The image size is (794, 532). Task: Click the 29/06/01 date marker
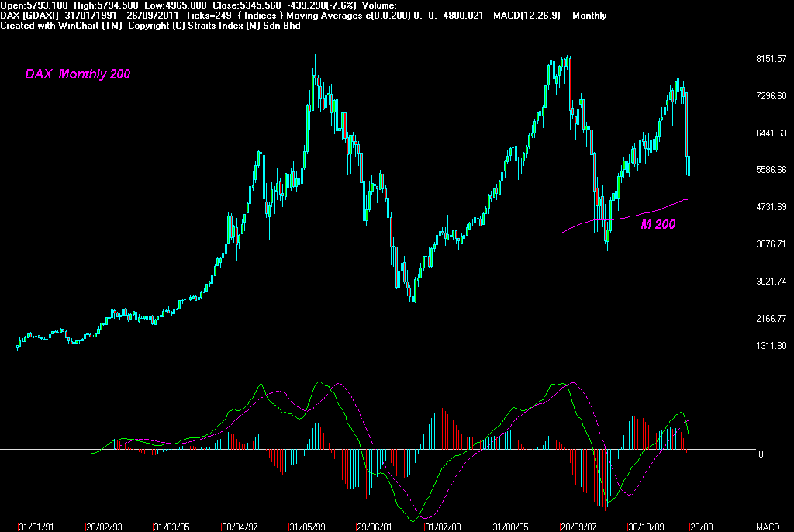(375, 527)
